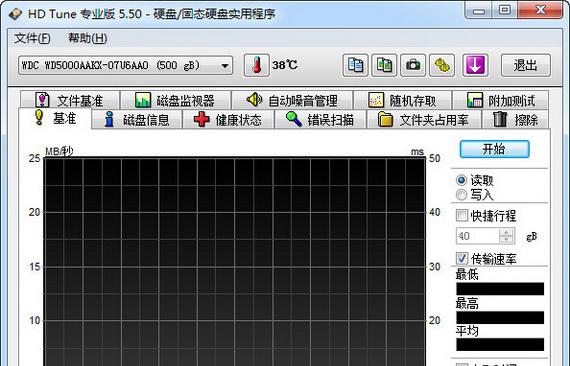Switch to the 随机存取 tab

(403, 100)
